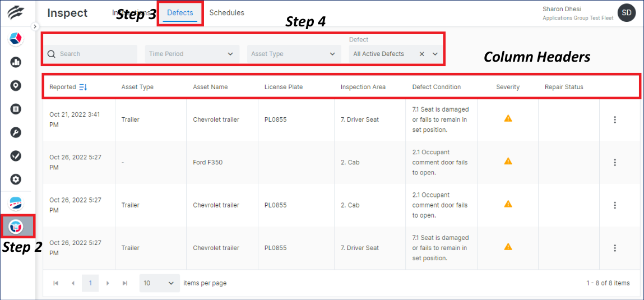Open actions menu for Oct 21 3:41 PM row
The width and height of the screenshot is (644, 300).
coord(615,119)
